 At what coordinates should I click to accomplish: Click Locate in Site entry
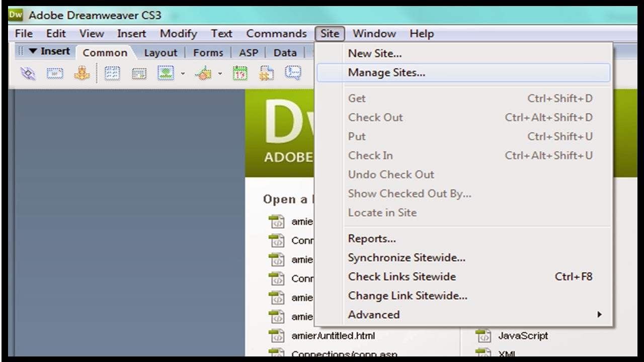click(x=463, y=213)
